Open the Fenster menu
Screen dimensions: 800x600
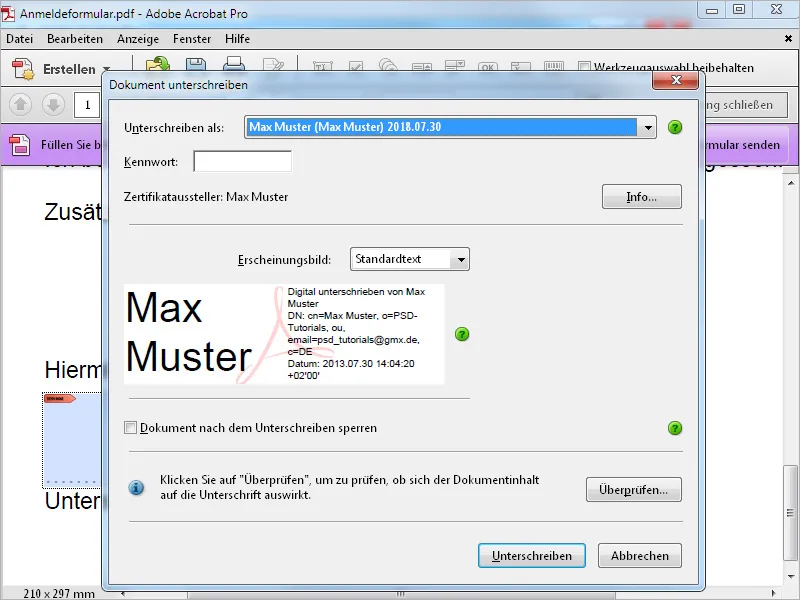tap(192, 39)
